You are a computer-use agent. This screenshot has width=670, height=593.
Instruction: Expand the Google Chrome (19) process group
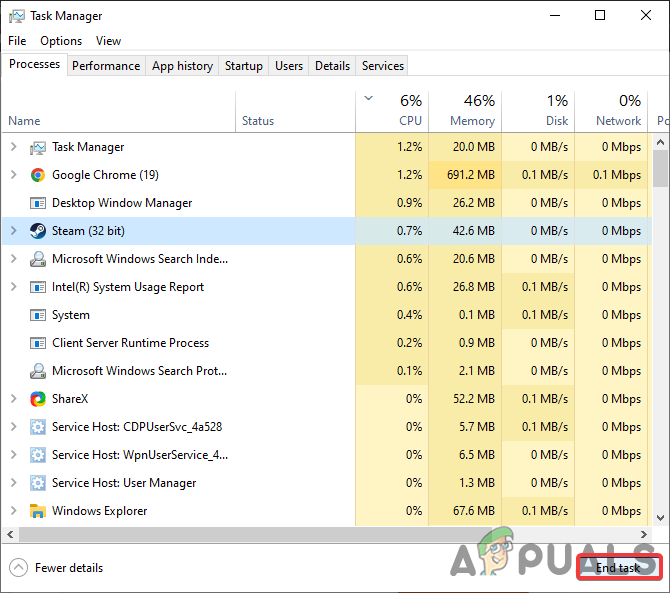pos(14,175)
